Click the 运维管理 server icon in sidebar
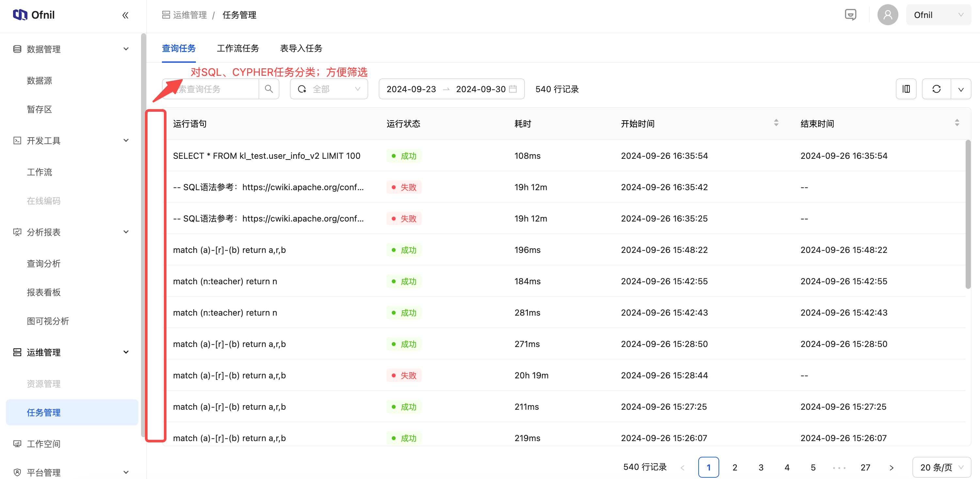The width and height of the screenshot is (980, 479). pyautogui.click(x=17, y=352)
